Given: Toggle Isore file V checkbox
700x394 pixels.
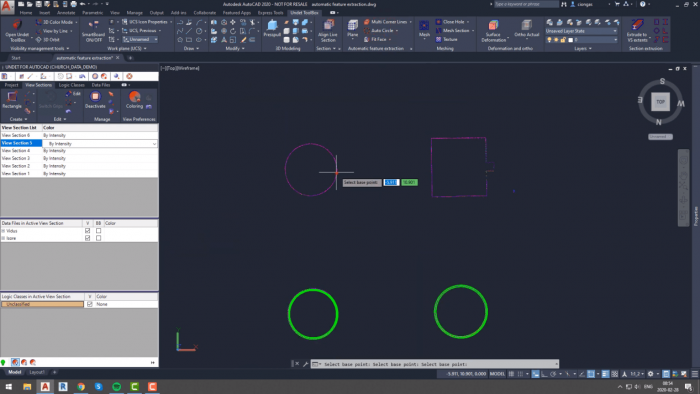Looking at the screenshot, I should coord(88,238).
